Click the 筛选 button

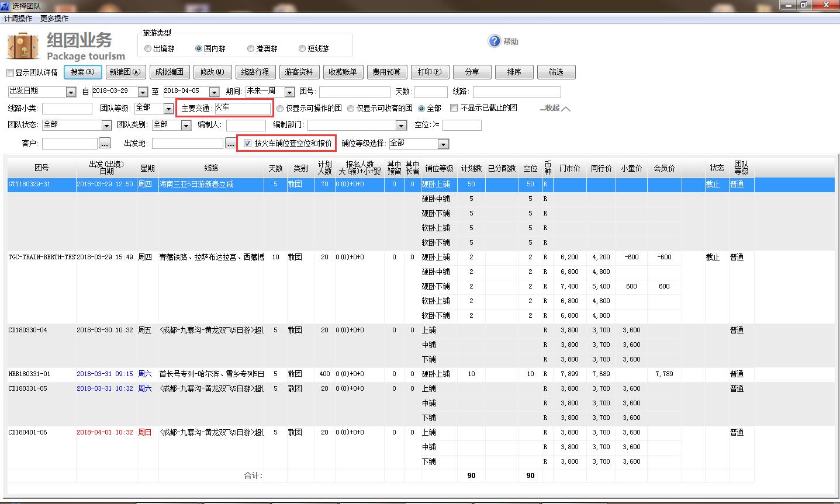(556, 72)
